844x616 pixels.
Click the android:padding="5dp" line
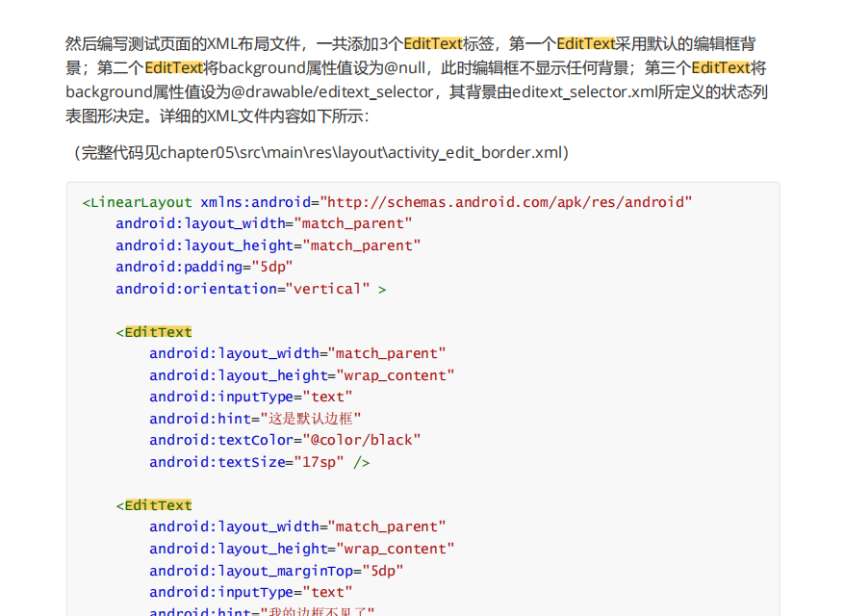tap(204, 267)
